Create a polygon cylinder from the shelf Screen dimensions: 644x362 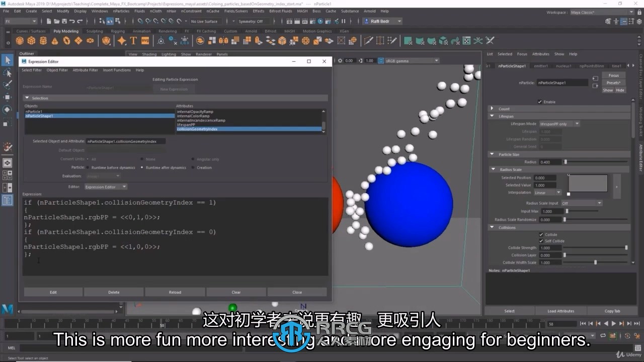(43, 41)
